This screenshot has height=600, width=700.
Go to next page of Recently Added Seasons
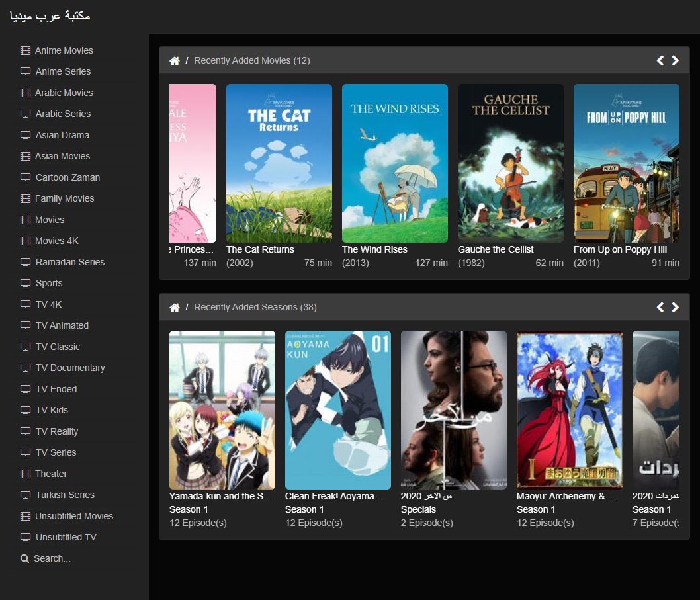675,307
